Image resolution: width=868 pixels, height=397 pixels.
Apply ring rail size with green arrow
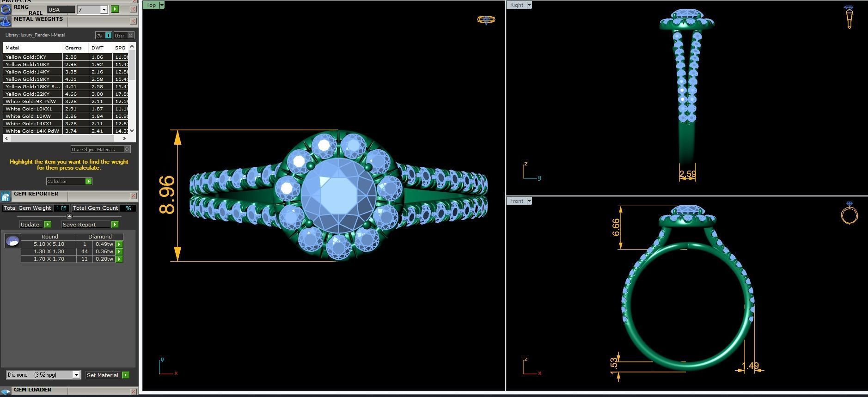(x=115, y=9)
